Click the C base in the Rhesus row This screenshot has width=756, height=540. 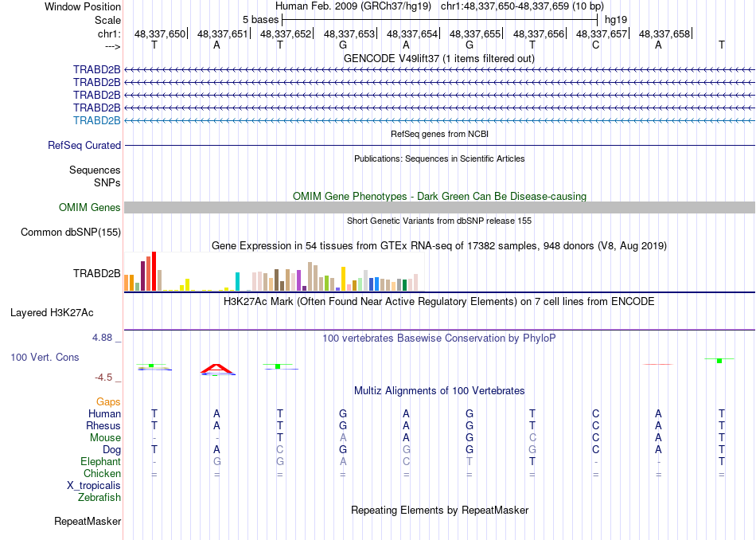595,426
